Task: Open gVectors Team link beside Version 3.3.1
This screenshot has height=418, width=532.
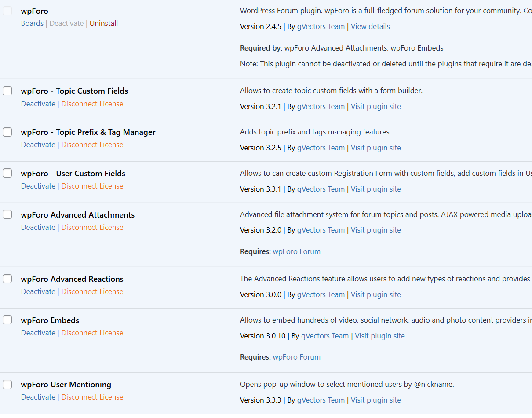Action: (x=321, y=189)
